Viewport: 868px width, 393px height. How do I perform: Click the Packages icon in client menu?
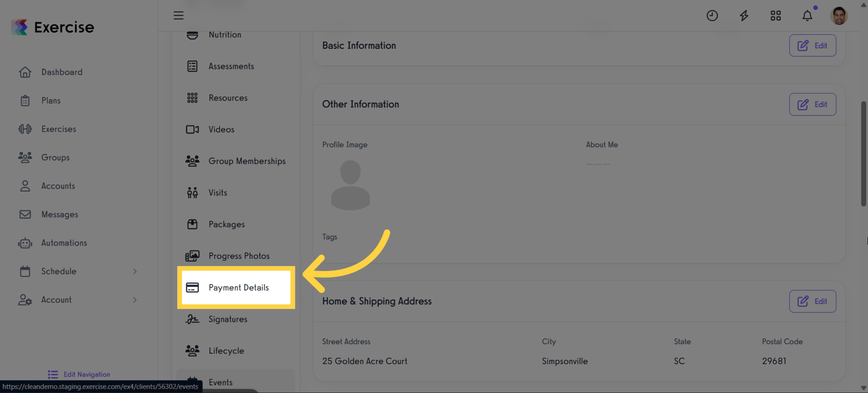coord(193,224)
